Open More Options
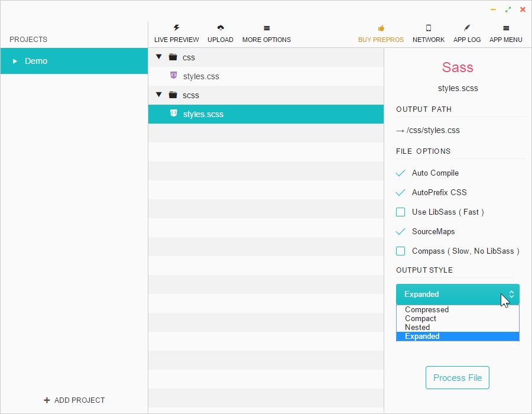The width and height of the screenshot is (532, 414). (x=267, y=33)
